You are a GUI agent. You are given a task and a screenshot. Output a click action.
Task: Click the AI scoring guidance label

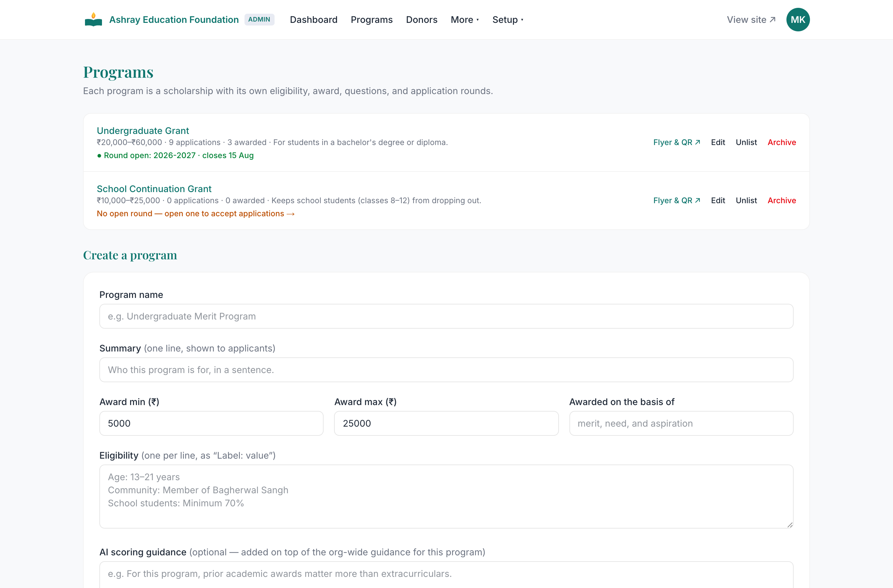(x=292, y=552)
